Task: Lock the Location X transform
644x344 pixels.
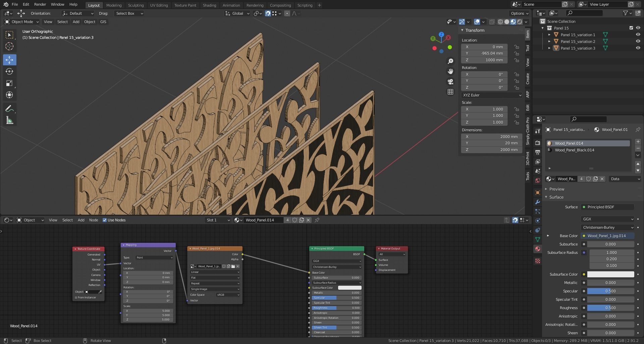Action: click(x=517, y=47)
